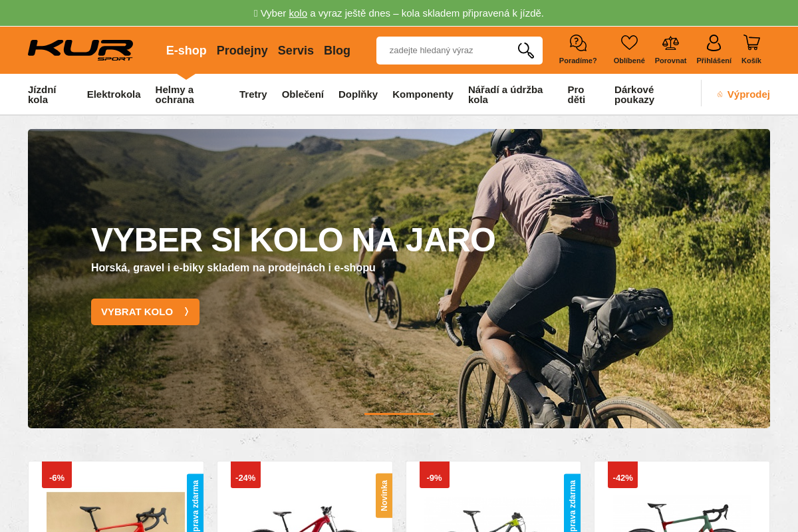Expand Nářadí a údržba kola menu
The image size is (798, 532).
(x=505, y=94)
